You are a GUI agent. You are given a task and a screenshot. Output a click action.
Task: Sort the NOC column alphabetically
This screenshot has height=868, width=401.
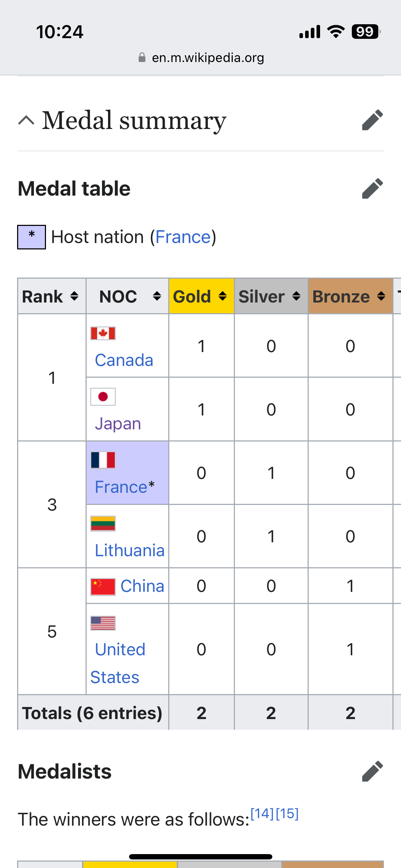tap(157, 296)
